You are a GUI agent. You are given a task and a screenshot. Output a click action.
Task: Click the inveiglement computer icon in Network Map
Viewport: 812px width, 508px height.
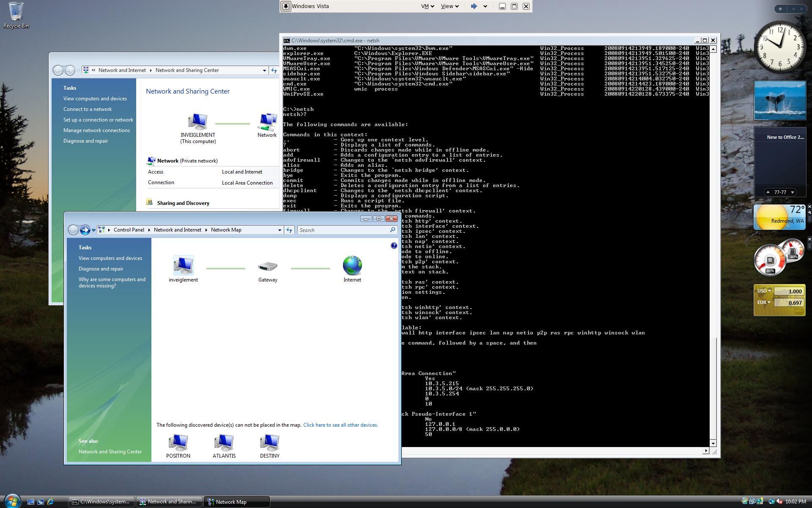(x=183, y=265)
